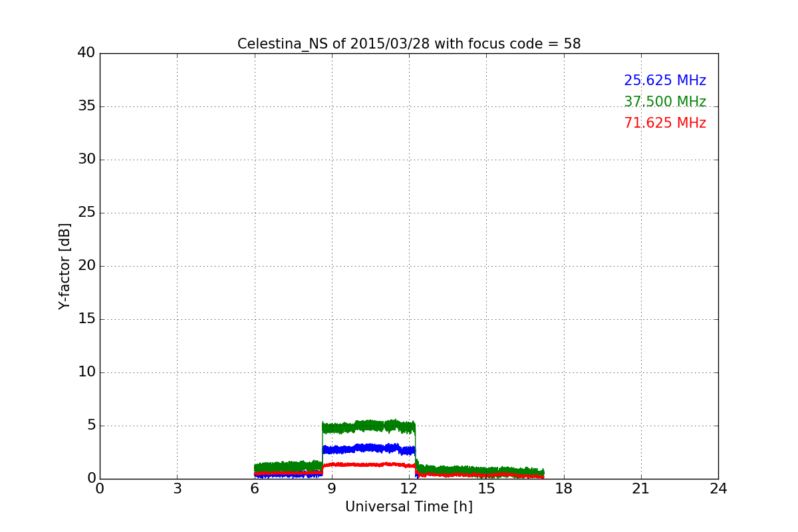Click the green trace plateau near 5 dB
The height and width of the screenshot is (532, 798).
[369, 426]
